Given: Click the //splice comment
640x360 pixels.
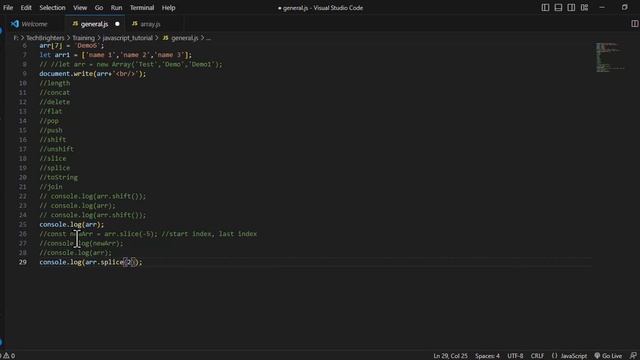Looking at the screenshot, I should (x=55, y=168).
